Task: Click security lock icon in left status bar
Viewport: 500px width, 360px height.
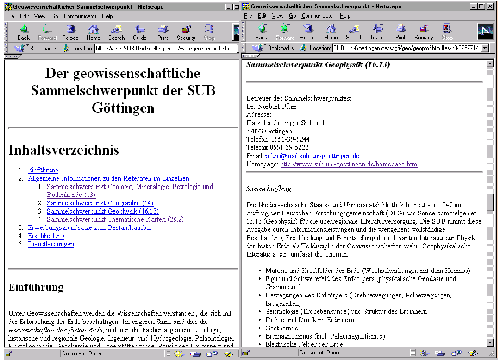Action: (x=8, y=354)
